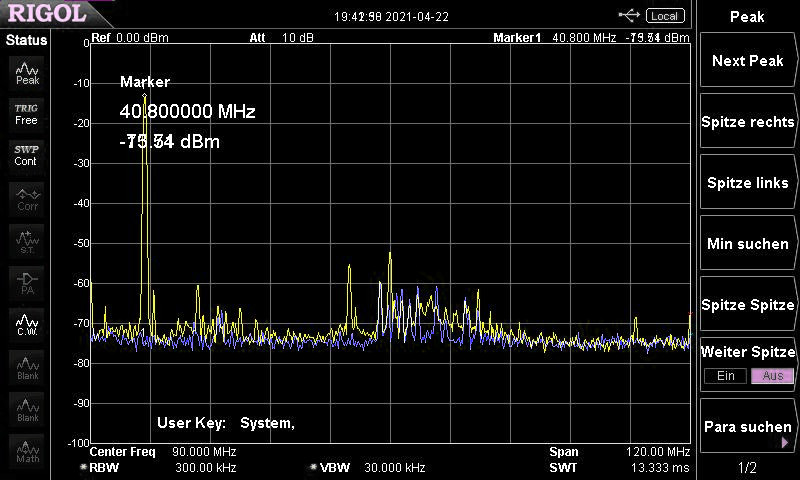Click the User Key: System text
The image size is (800, 480).
tap(226, 423)
